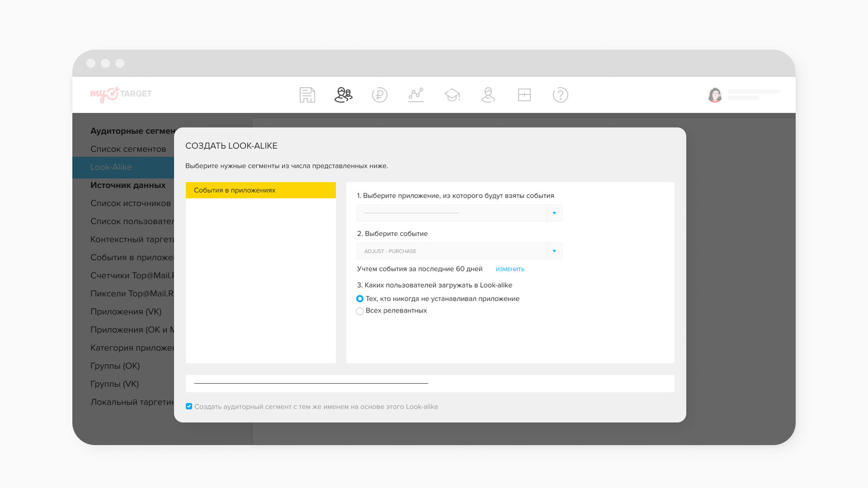This screenshot has height=488, width=868.
Task: Click the Look-alike name input field
Action: [430, 384]
